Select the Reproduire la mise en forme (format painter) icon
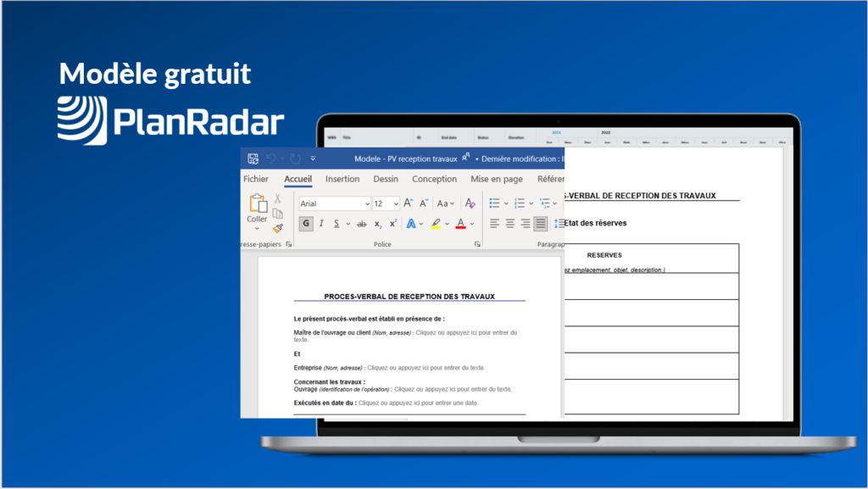This screenshot has height=489, width=868. click(x=275, y=227)
